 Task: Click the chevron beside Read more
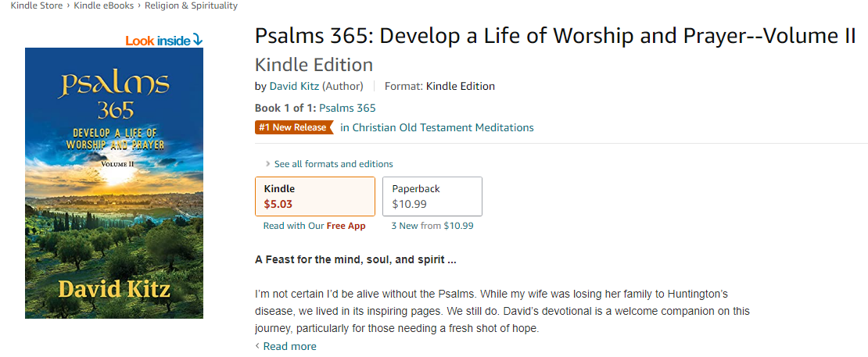click(x=257, y=346)
